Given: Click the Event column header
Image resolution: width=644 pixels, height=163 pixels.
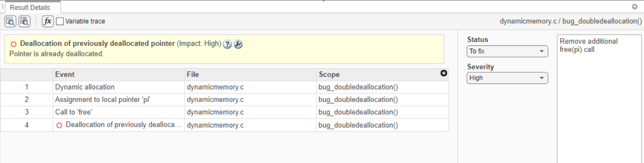Looking at the screenshot, I should tap(65, 74).
